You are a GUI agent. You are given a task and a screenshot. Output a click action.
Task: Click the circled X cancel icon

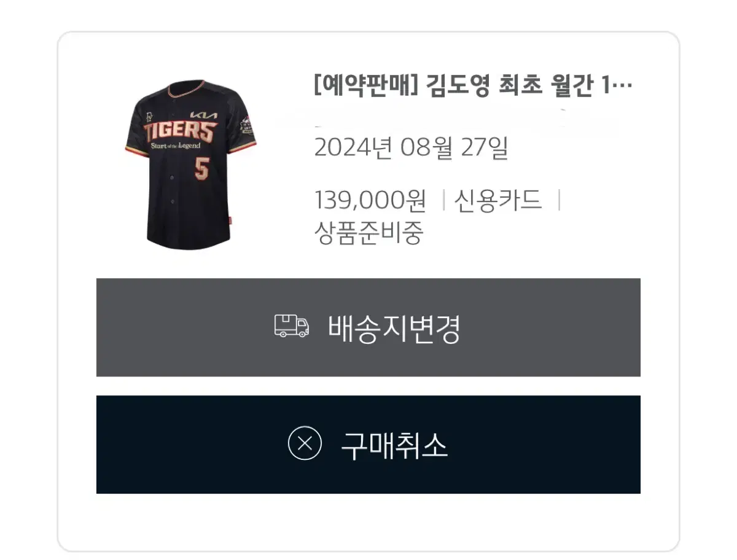[305, 443]
